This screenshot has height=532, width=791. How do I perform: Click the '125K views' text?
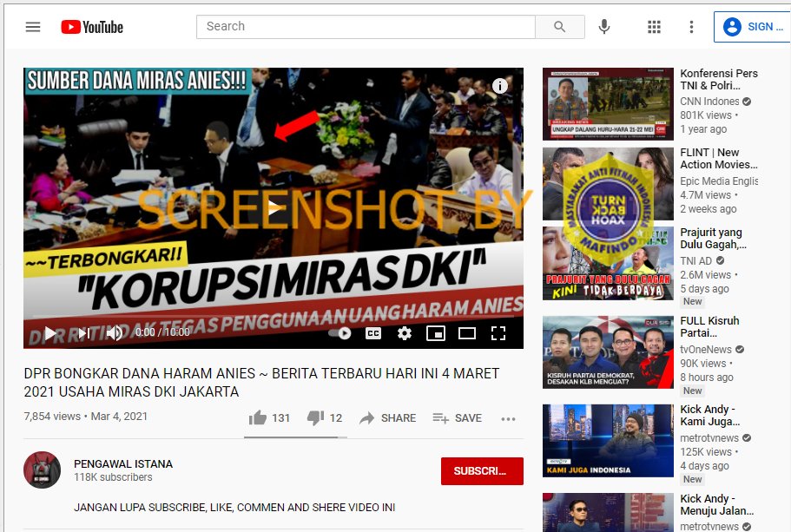pyautogui.click(x=706, y=452)
